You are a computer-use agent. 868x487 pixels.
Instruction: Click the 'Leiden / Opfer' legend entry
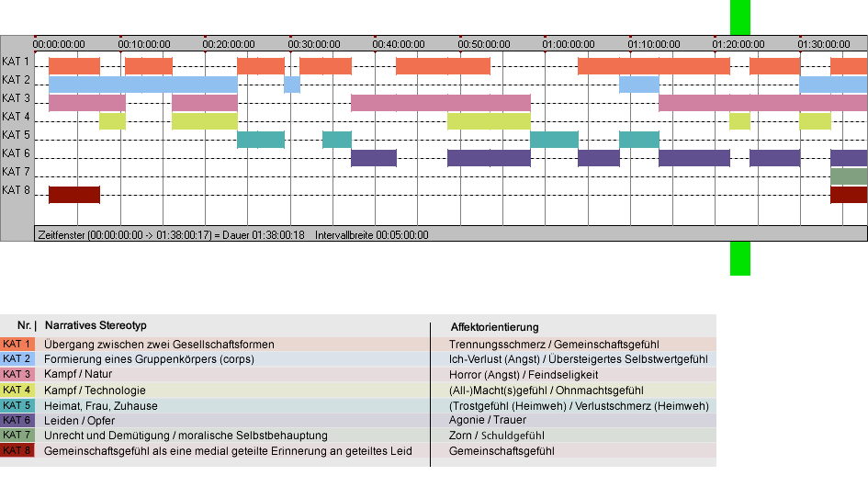(x=80, y=421)
